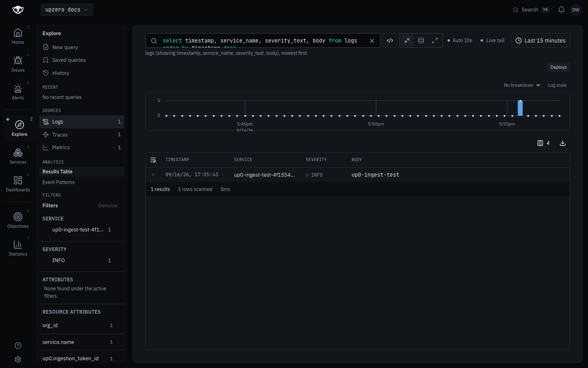This screenshot has height=368, width=588.
Task: Expand the service.name resource attribute
Action: pyautogui.click(x=82, y=342)
